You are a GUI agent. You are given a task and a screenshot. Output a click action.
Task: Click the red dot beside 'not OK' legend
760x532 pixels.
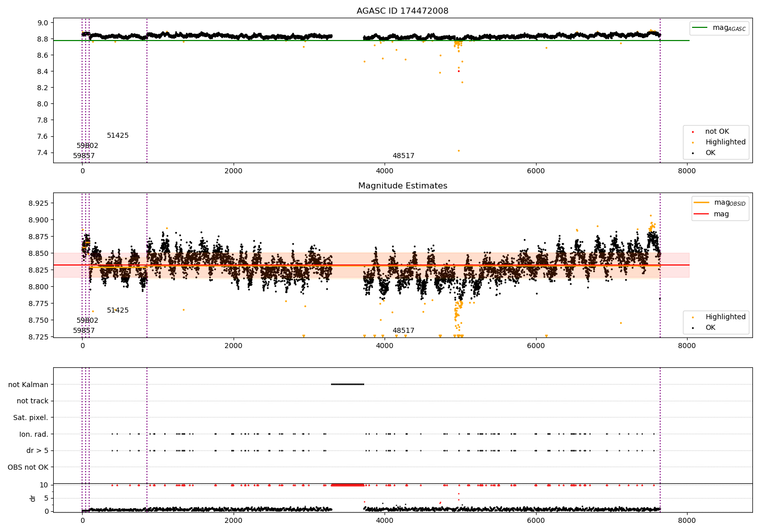point(693,132)
